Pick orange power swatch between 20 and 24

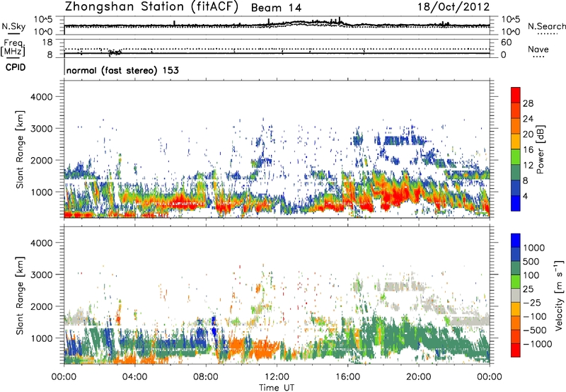tap(516, 127)
